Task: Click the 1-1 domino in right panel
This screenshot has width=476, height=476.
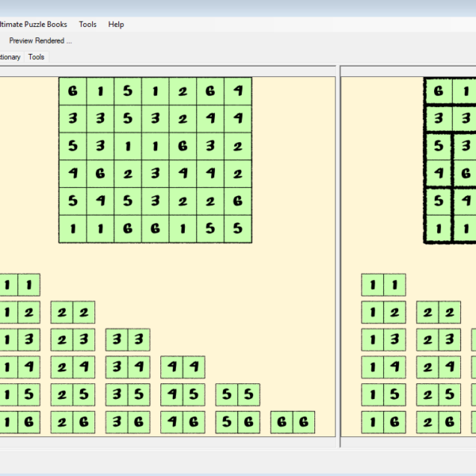Action: coord(383,285)
